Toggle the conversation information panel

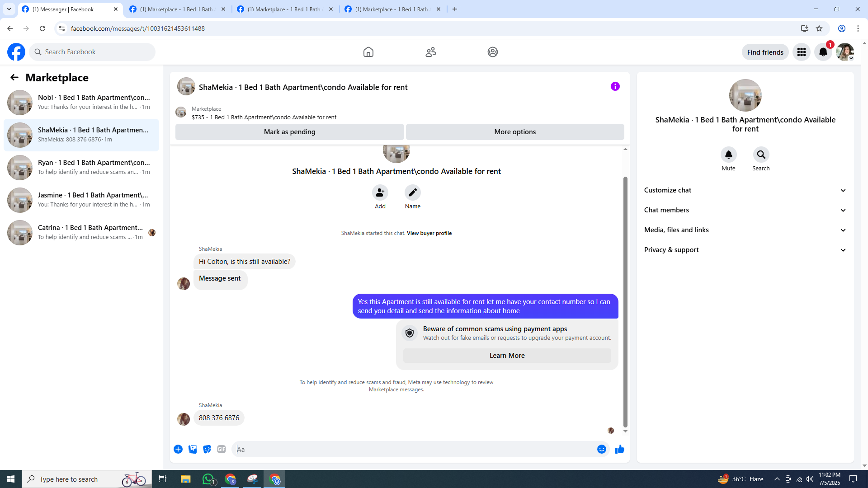pos(615,86)
